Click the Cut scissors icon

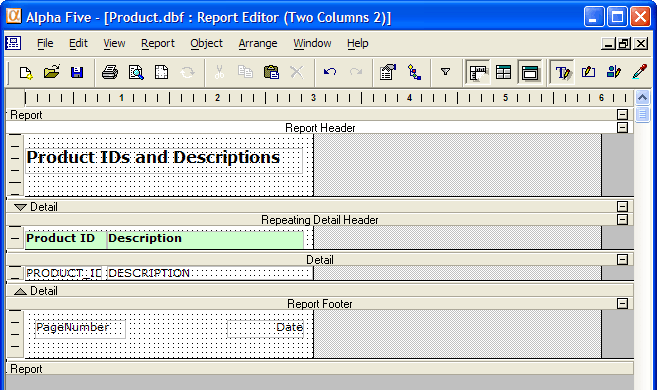[219, 73]
